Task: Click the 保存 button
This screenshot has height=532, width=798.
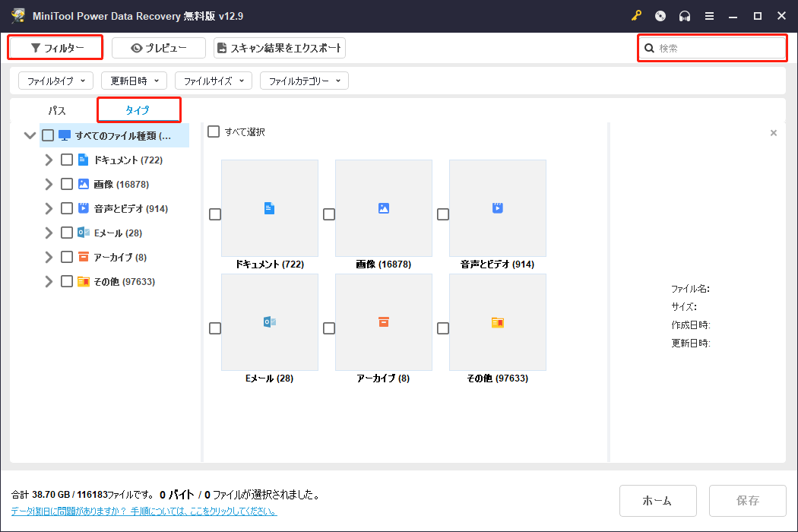Action: (748, 500)
